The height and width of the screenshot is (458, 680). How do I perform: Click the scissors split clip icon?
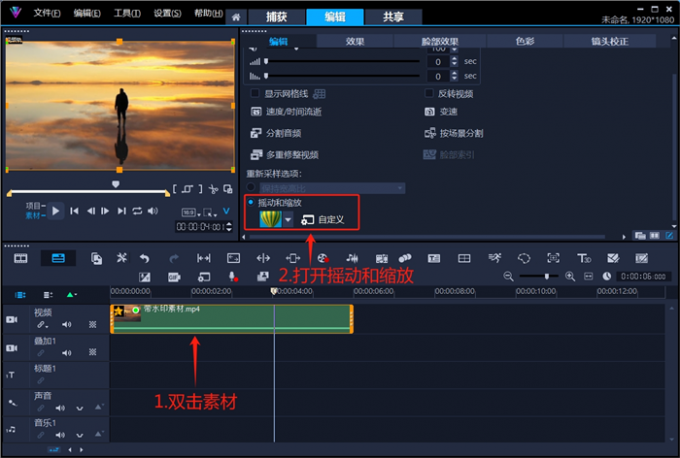213,189
